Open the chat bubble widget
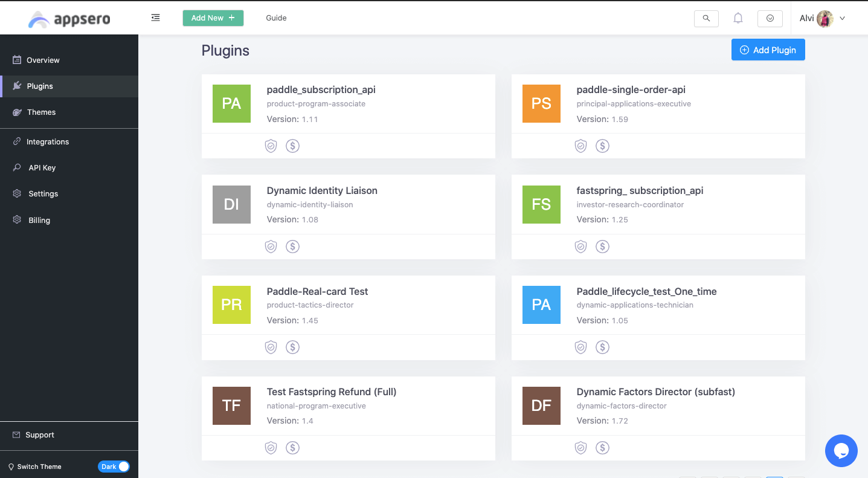 (x=841, y=451)
